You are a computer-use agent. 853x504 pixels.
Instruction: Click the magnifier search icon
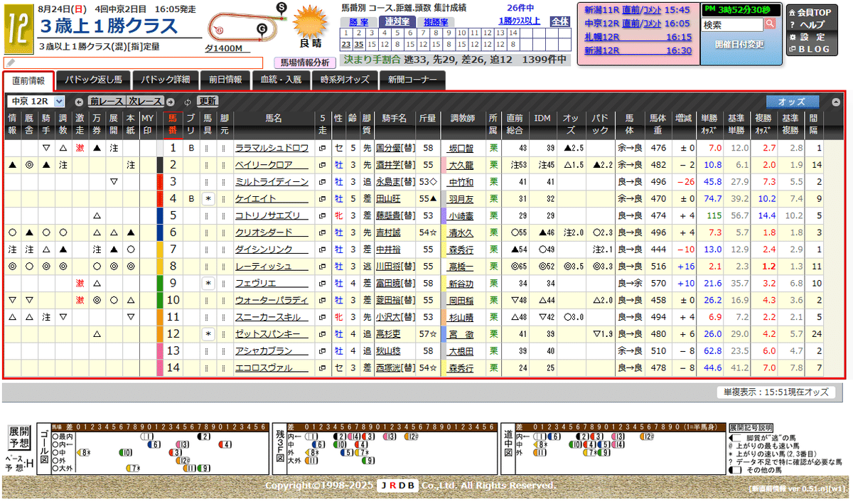point(771,23)
